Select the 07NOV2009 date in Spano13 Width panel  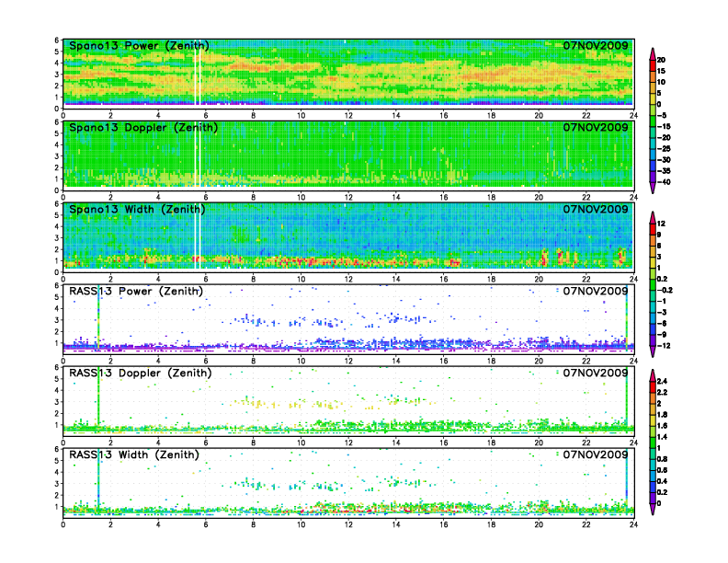pos(596,209)
